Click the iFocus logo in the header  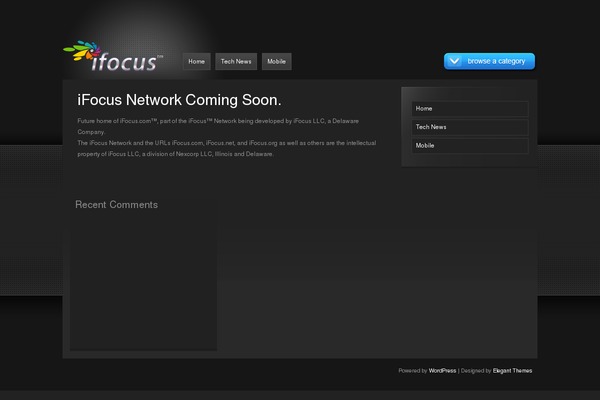tap(113, 57)
